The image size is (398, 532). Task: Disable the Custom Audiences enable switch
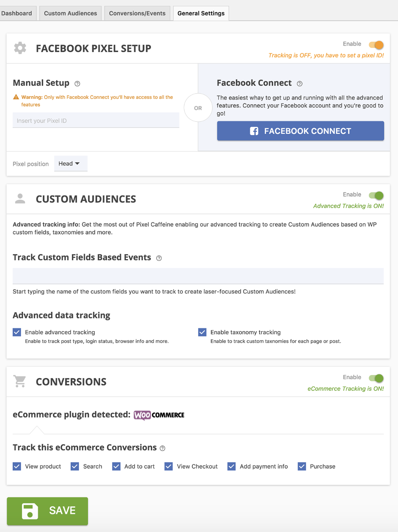(376, 195)
